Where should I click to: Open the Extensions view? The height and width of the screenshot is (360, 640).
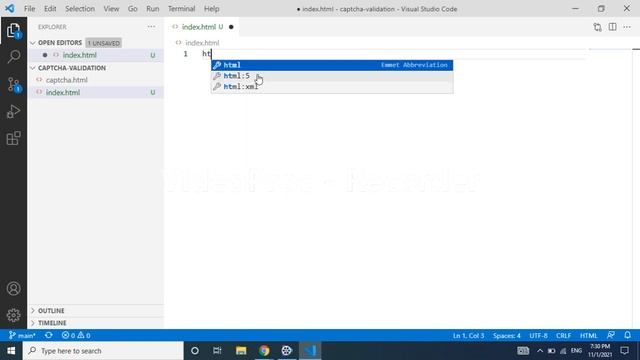[13, 138]
